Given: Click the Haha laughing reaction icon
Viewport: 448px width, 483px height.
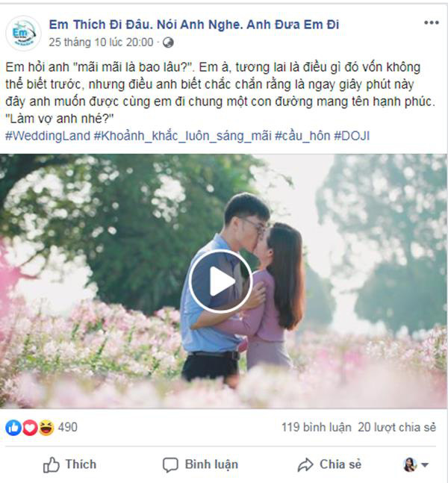Looking at the screenshot, I should click(x=46, y=428).
